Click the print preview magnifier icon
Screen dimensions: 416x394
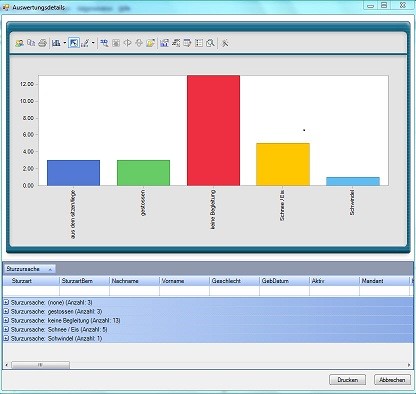coord(210,43)
